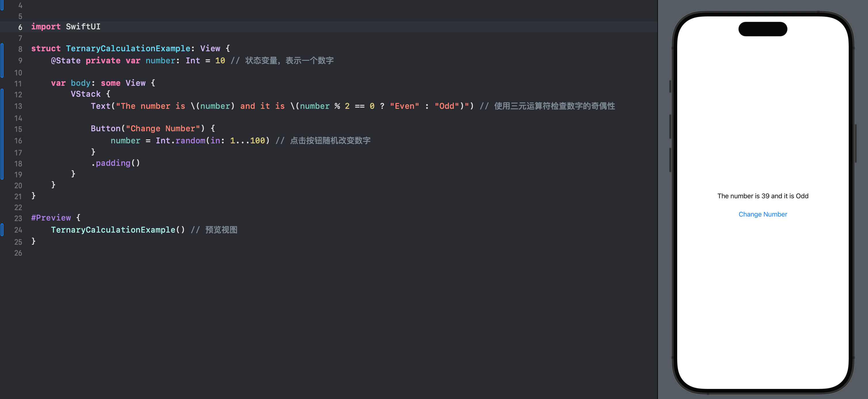Click the '@State' attribute on line 9

click(x=66, y=61)
